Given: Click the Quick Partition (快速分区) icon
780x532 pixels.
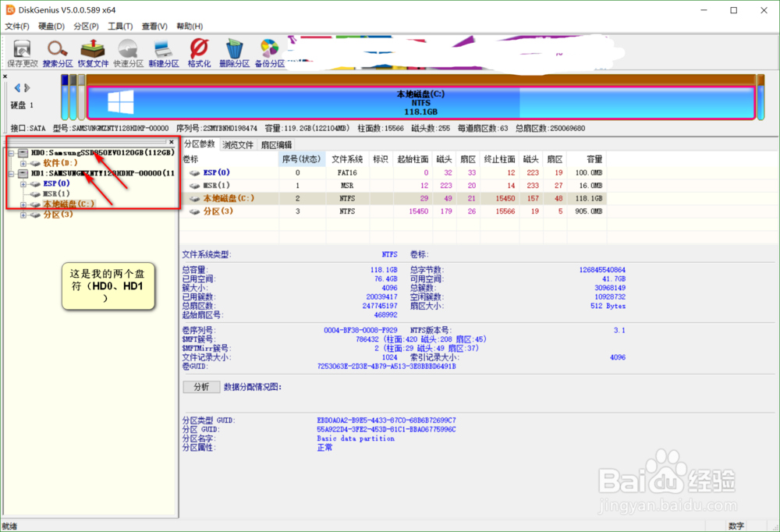Looking at the screenshot, I should [x=129, y=53].
